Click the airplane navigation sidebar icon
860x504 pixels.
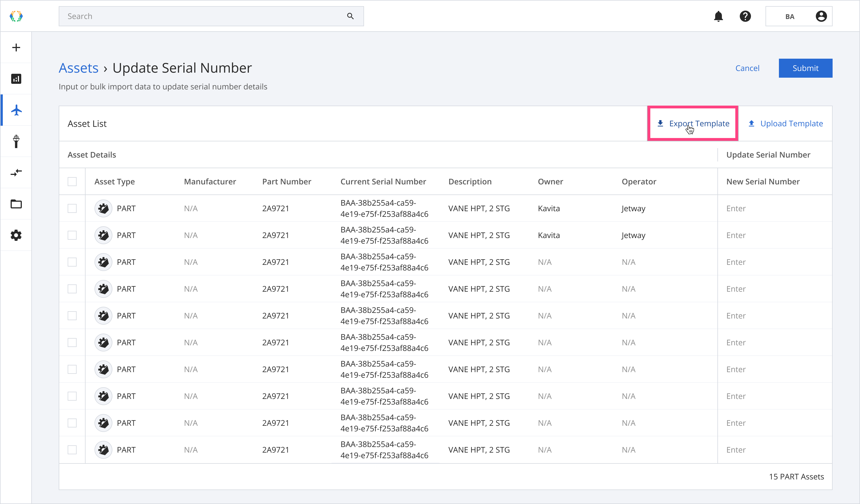tap(16, 110)
